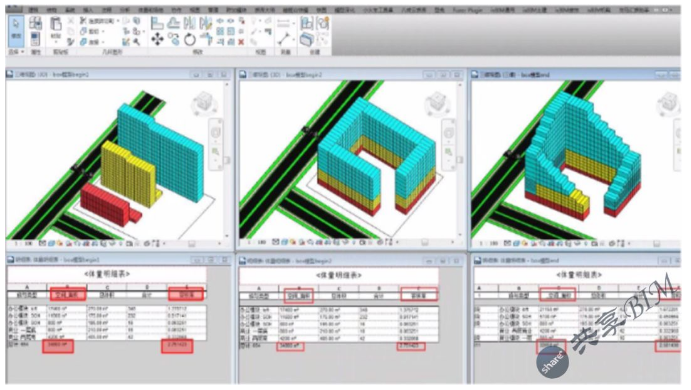Select the Scale tool in Modify panel
This screenshot has height=390, width=691.
point(231,31)
